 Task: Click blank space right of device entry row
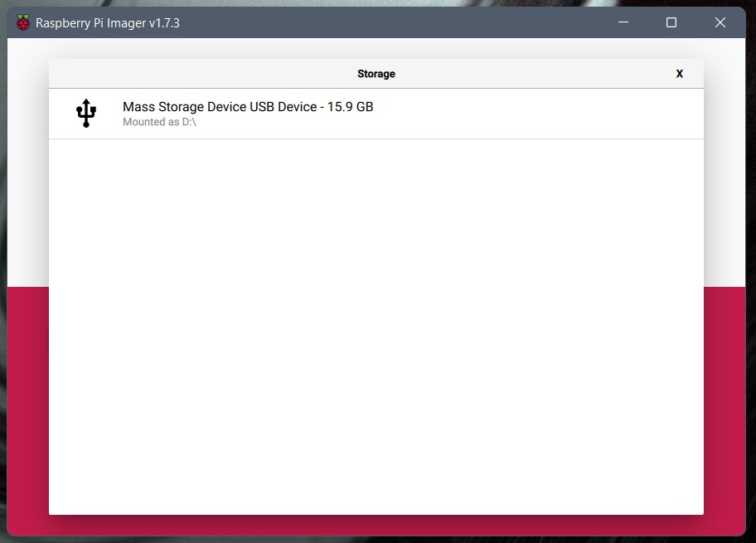click(x=539, y=114)
